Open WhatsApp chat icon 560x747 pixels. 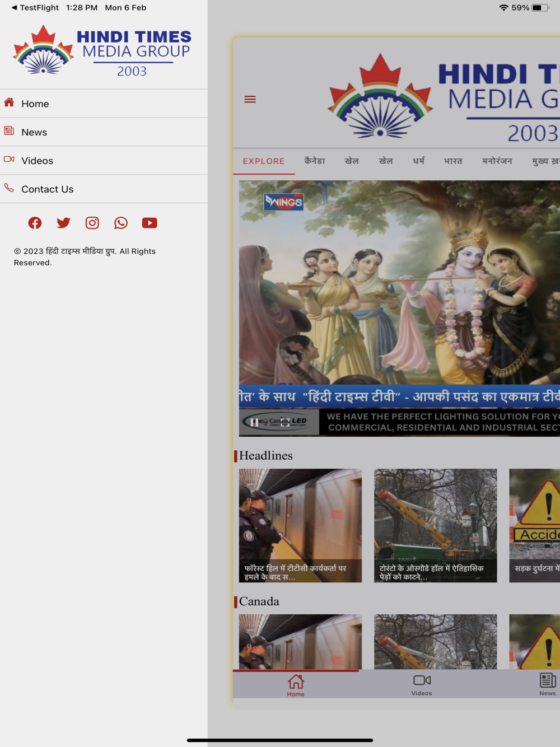[x=121, y=223]
